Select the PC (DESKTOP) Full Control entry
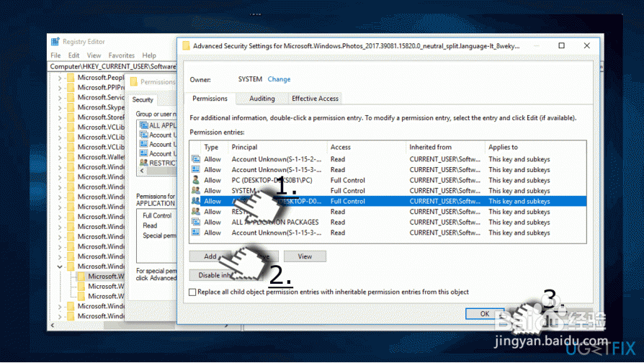 pyautogui.click(x=388, y=180)
